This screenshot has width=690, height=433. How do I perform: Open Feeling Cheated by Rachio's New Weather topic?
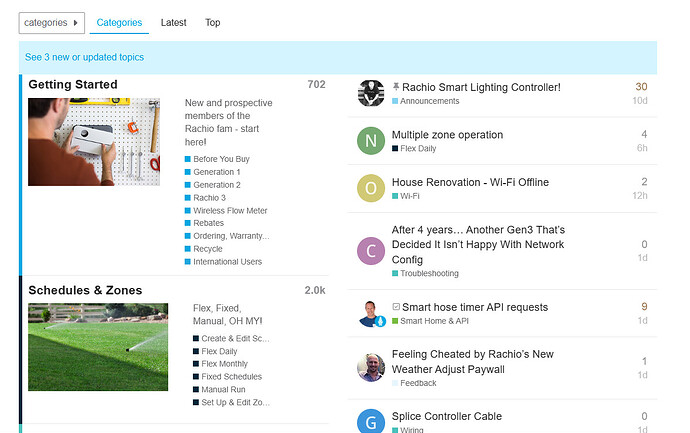(473, 362)
